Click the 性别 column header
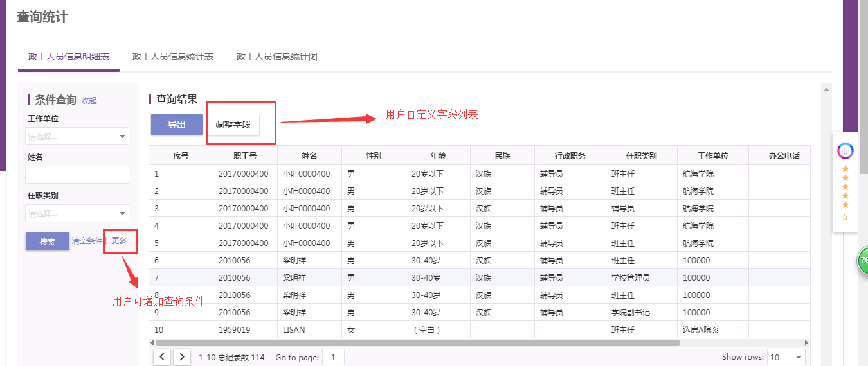This screenshot has width=868, height=366. point(374,155)
